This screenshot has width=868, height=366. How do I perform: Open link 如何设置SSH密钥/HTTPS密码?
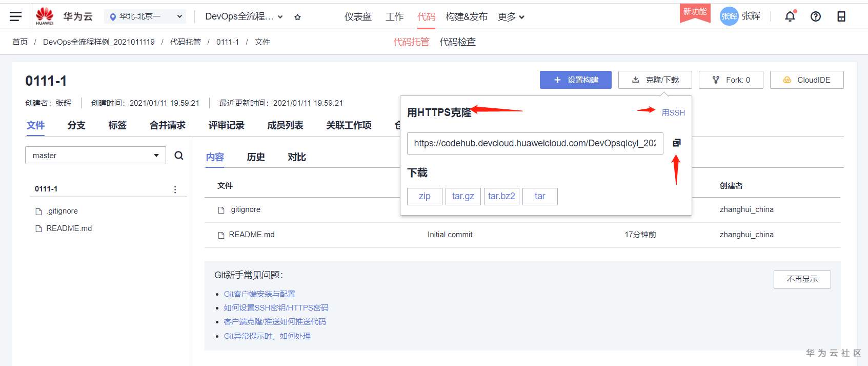tap(276, 308)
